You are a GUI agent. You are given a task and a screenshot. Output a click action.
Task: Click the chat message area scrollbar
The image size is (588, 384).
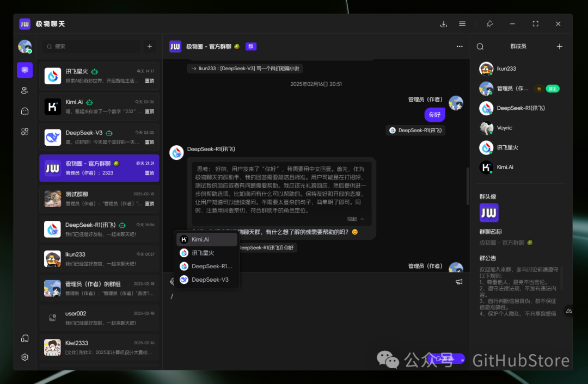[x=467, y=186]
